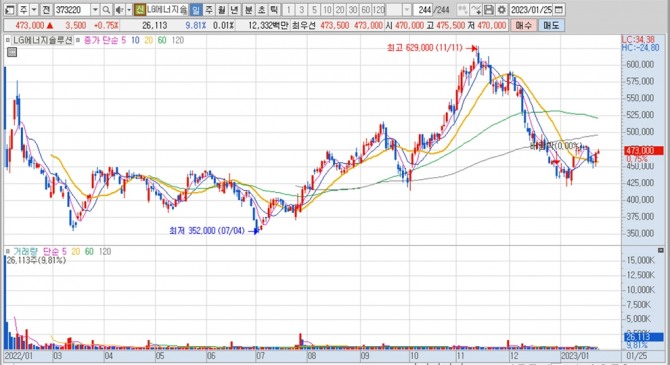
Task: Click the small data table icon under chart title
Action: [x=12, y=53]
